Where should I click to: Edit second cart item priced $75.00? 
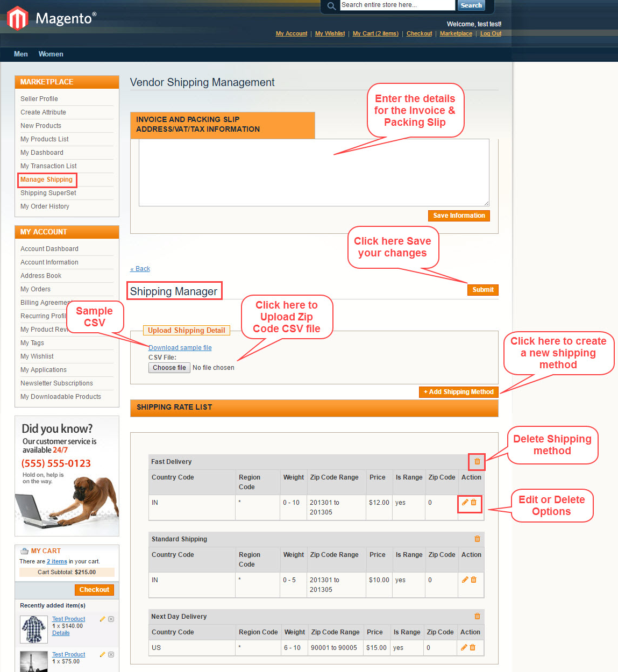point(102,654)
